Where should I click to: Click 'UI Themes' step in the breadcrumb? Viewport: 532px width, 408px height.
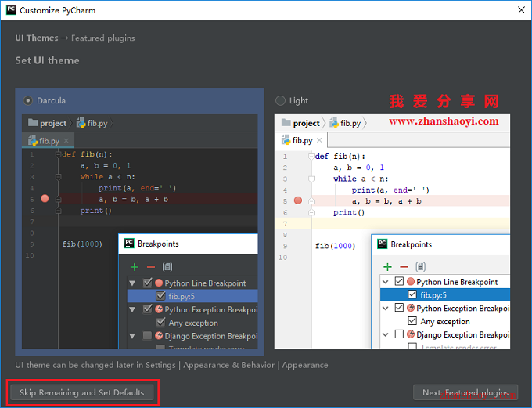37,38
